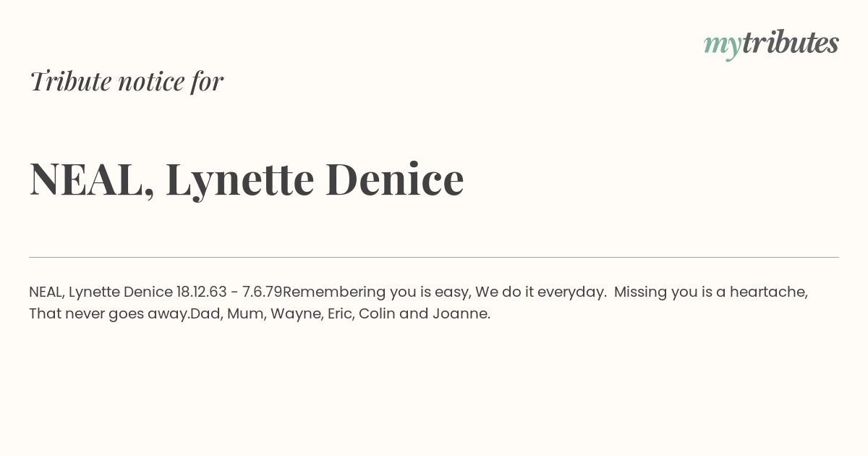Select the "Tribute notice for" heading

(x=126, y=81)
